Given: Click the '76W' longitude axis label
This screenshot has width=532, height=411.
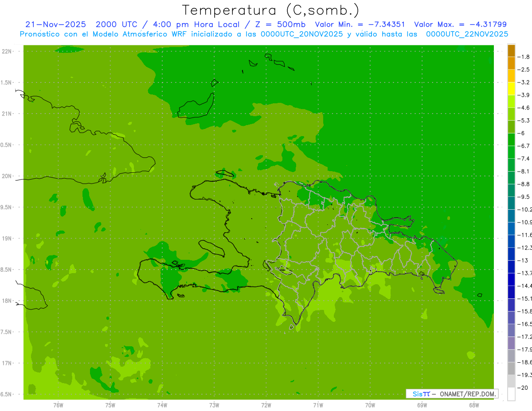Looking at the screenshot, I should coord(58,405).
